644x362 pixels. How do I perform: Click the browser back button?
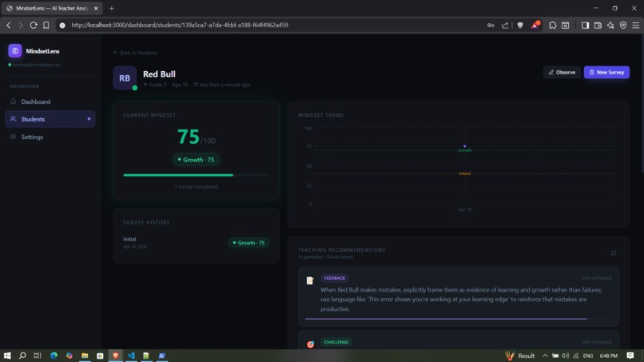coord(9,25)
